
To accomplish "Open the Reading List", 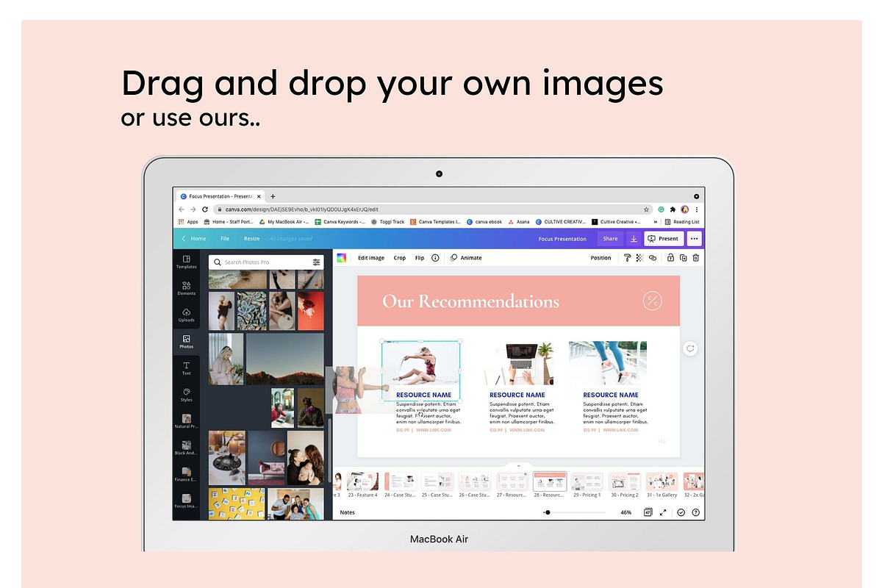I will 682,221.
